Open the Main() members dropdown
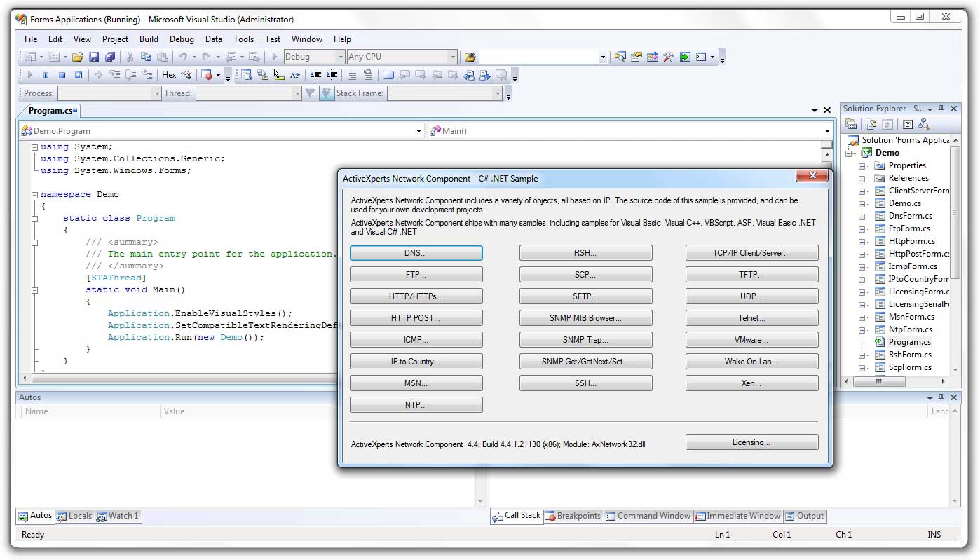Image resolution: width=980 pixels, height=560 pixels. [827, 131]
